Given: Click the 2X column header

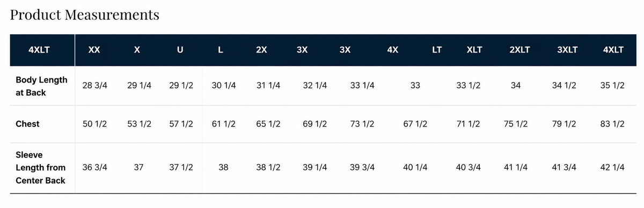Looking at the screenshot, I should tap(261, 50).
